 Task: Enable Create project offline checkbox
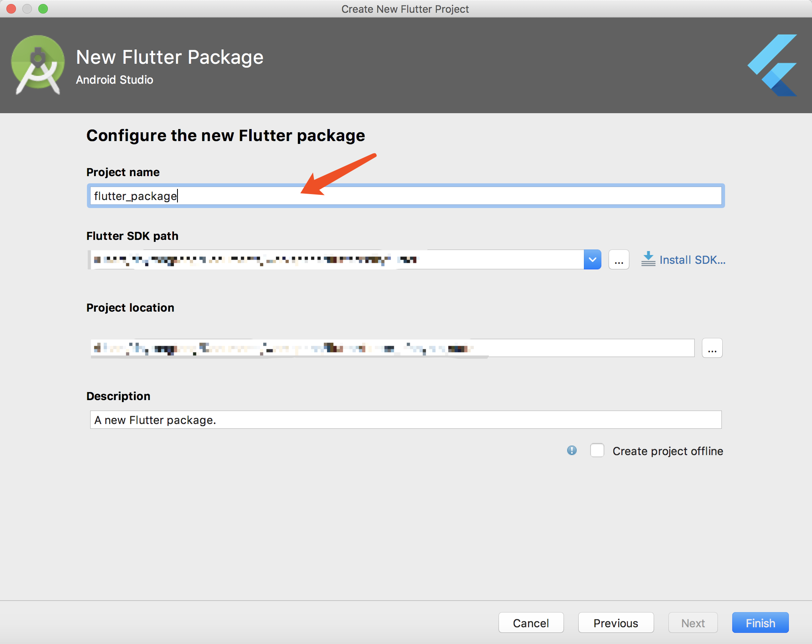(597, 451)
